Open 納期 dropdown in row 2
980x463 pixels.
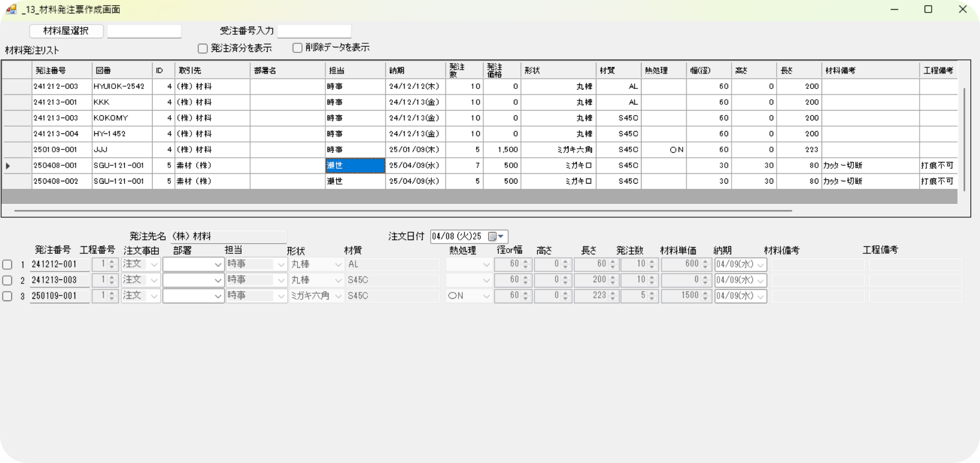pyautogui.click(x=760, y=281)
